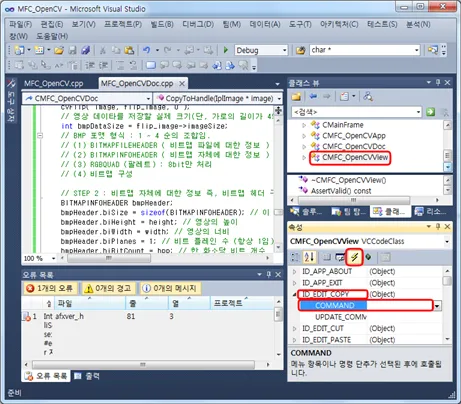Pin the 속성 panel with auto-hide pushpin
461x404 pixels.
point(438,227)
